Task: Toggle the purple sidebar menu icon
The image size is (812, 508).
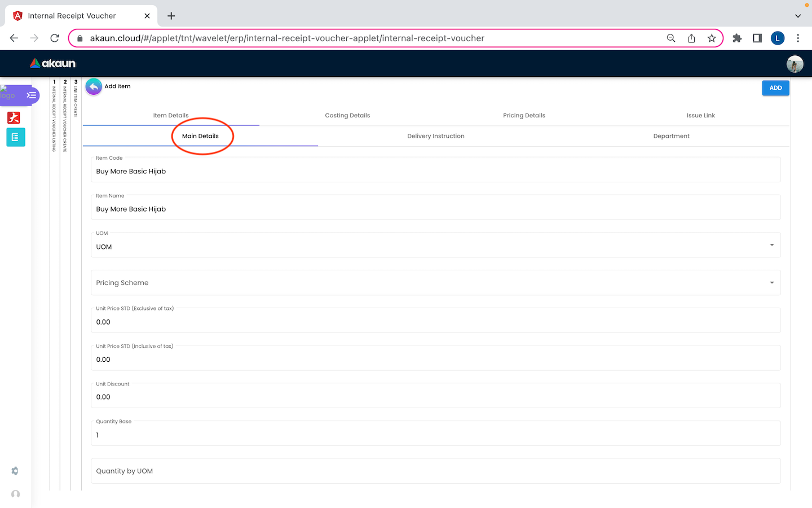Action: click(x=31, y=95)
